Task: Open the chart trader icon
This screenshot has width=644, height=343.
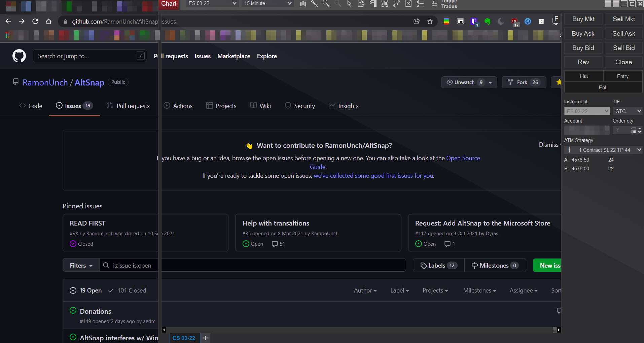Action: 373,4
